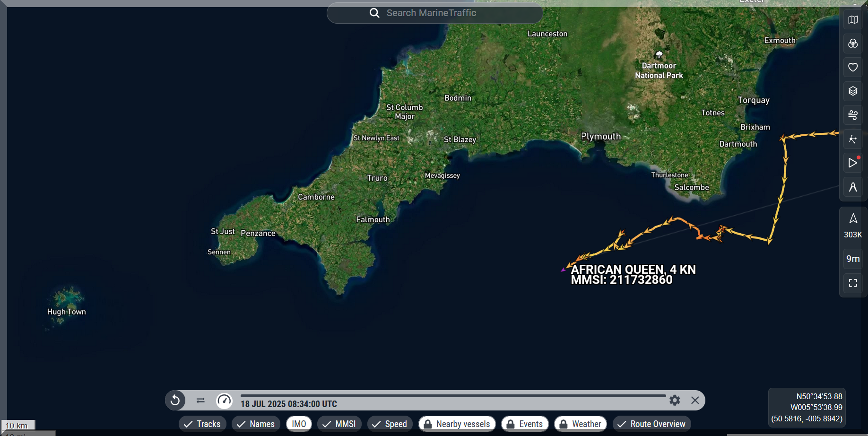Click the overlapping circles filter icon
868x436 pixels.
(853, 44)
